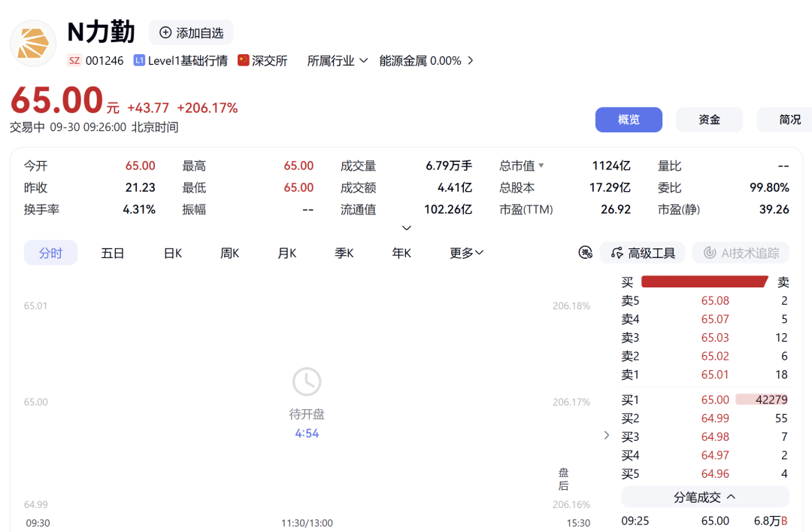
Task: Click the red buy/sell ratio bar
Action: [704, 281]
